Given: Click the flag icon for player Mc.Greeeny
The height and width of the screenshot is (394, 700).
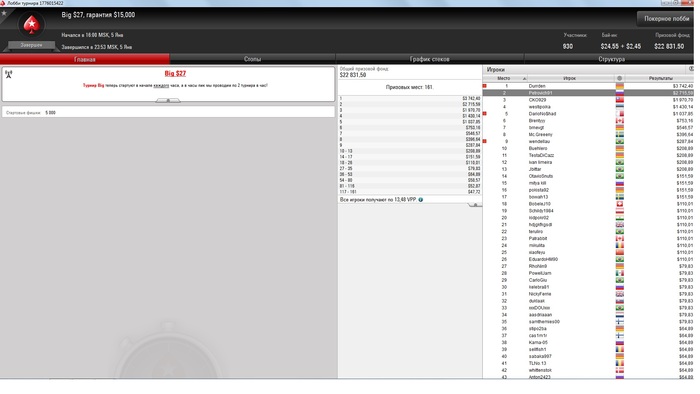Looking at the screenshot, I should point(620,135).
